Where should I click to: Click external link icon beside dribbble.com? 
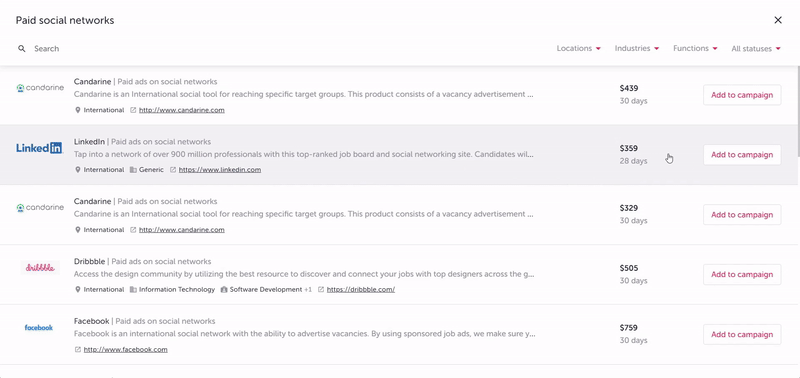point(321,290)
